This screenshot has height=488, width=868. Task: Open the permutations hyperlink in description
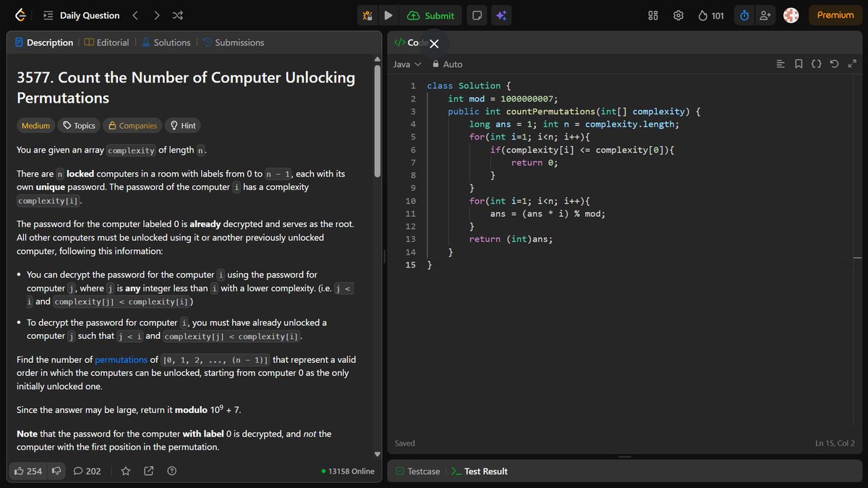[x=121, y=359]
